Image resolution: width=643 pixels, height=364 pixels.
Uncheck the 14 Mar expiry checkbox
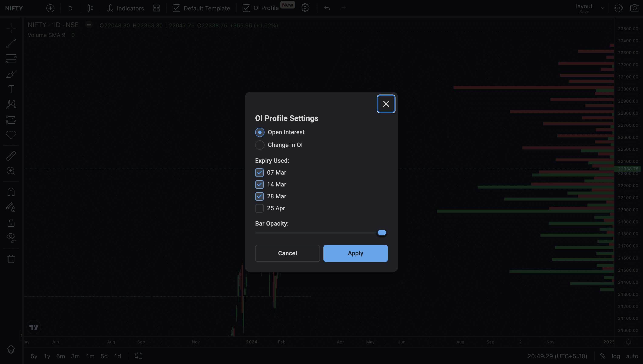pos(259,185)
